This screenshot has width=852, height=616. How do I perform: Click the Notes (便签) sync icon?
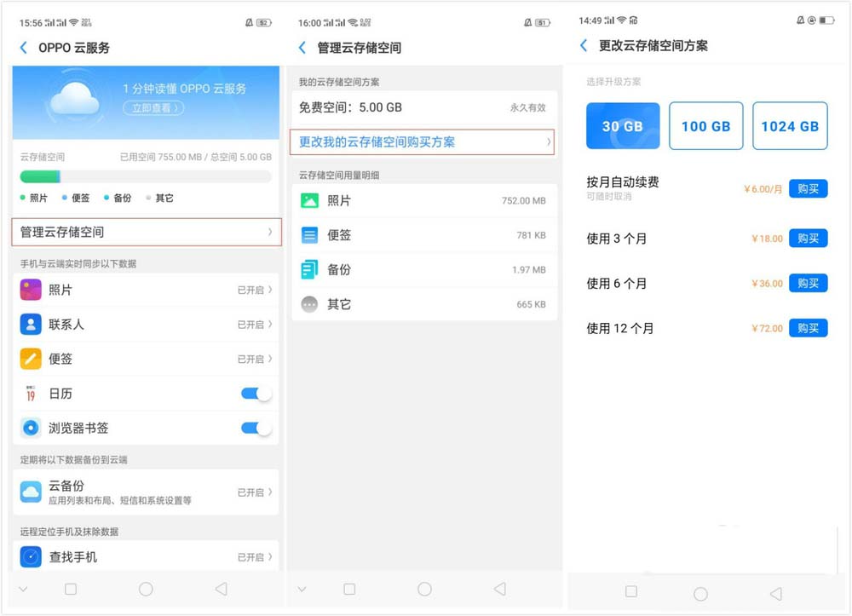29,359
